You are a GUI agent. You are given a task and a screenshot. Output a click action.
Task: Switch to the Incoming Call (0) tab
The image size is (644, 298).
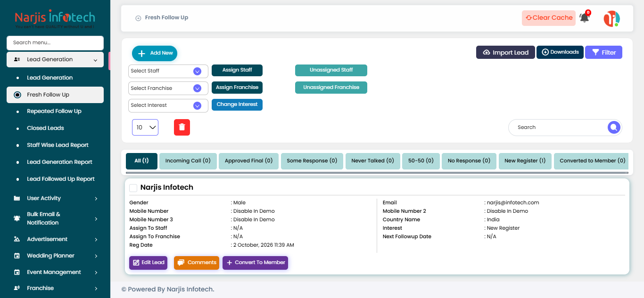[x=188, y=161]
